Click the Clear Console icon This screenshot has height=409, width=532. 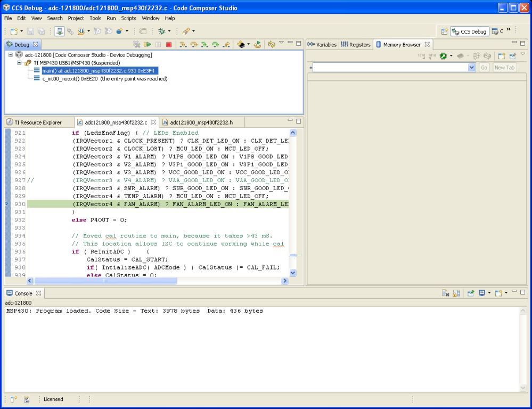click(x=445, y=293)
